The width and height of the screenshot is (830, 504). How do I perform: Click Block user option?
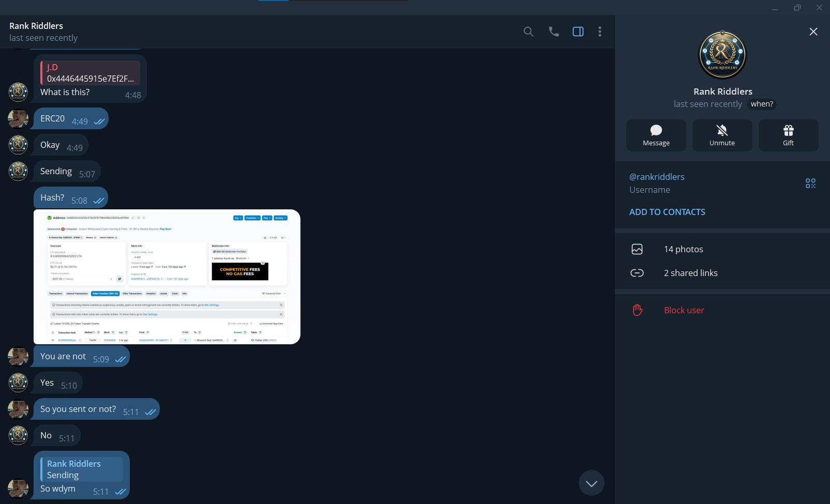click(722, 310)
